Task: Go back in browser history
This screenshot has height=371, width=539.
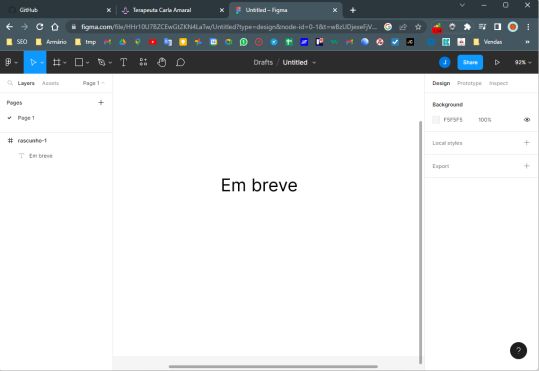Action: 9,26
